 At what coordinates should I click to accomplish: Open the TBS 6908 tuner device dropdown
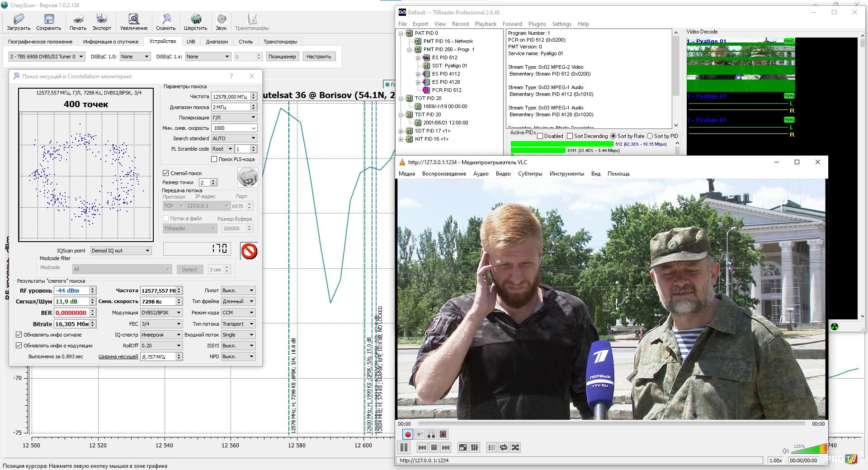pos(47,57)
